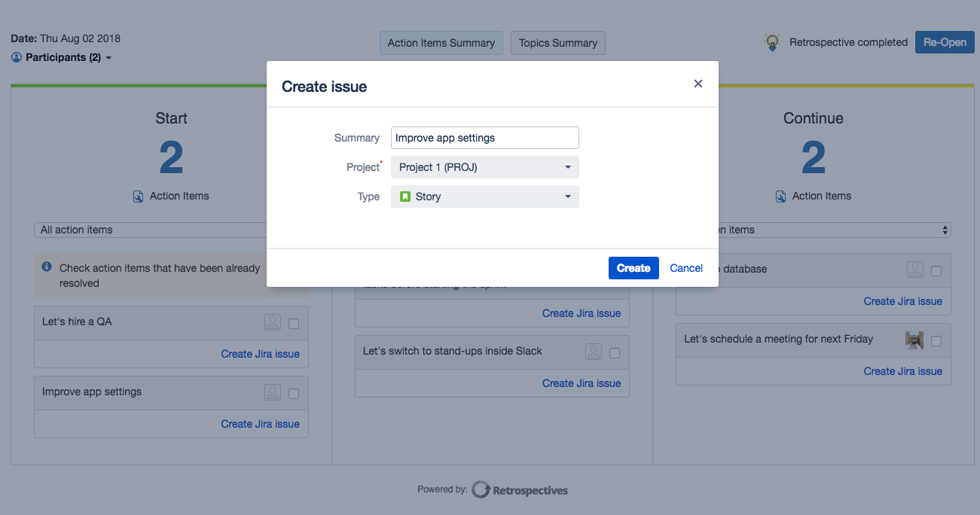
Task: Click the Re-Open button
Action: pyautogui.click(x=945, y=42)
